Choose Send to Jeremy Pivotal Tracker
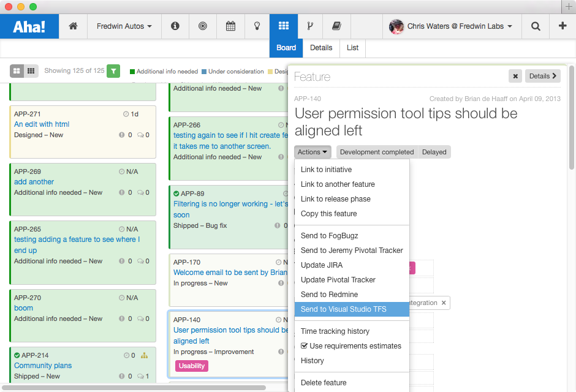 point(352,251)
